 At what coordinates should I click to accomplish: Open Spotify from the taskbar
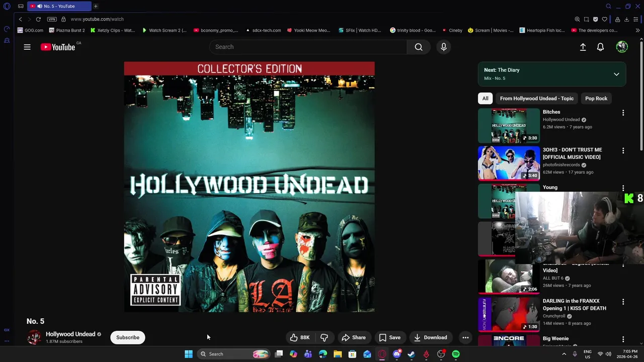point(456,354)
